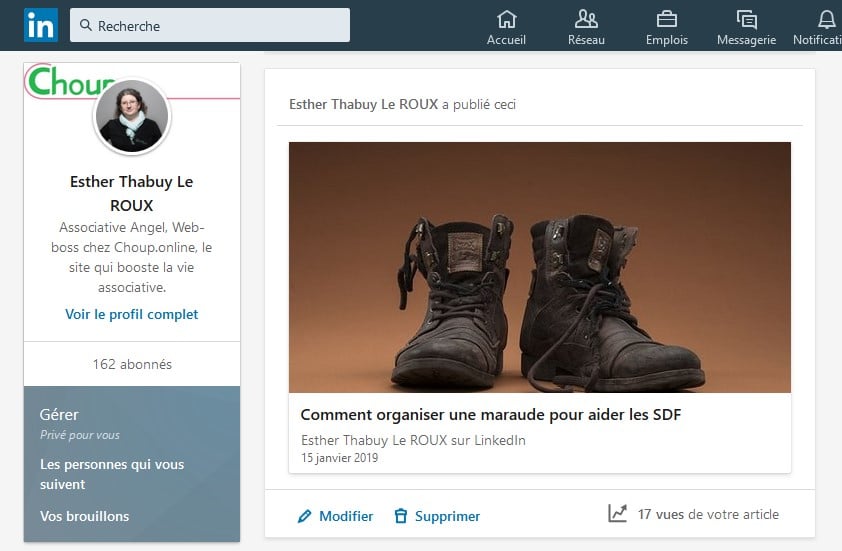Click the profile photo of Esther

point(132,116)
